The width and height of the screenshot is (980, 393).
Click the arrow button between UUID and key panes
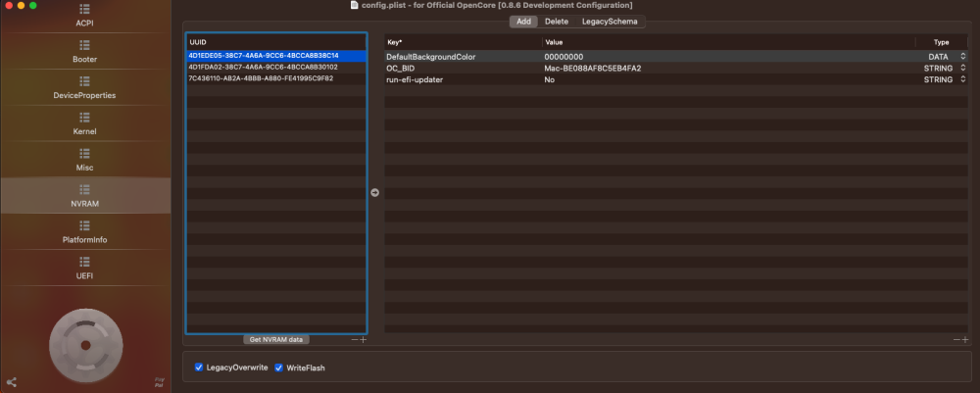coord(374,192)
